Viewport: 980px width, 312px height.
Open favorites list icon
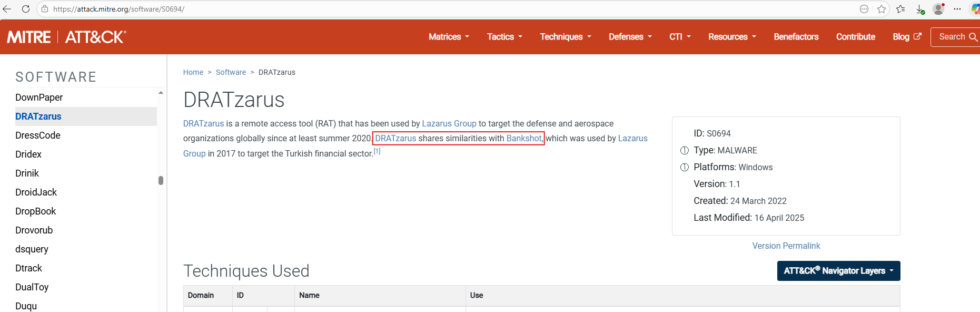900,9
